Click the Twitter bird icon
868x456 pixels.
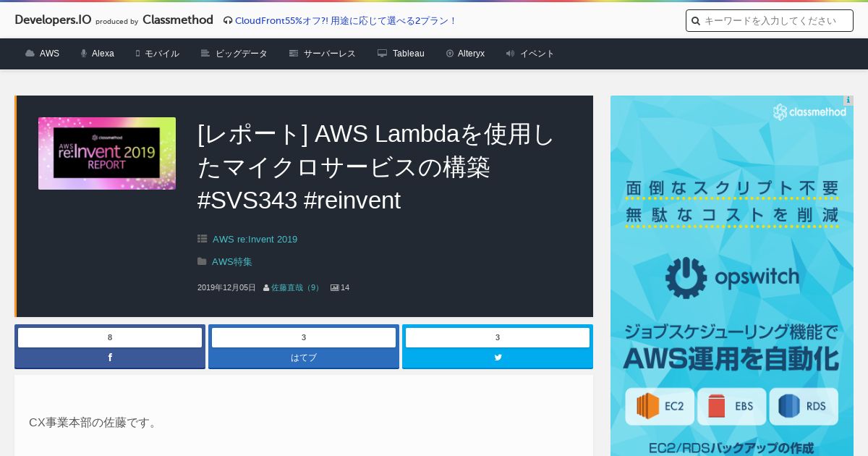pos(498,358)
